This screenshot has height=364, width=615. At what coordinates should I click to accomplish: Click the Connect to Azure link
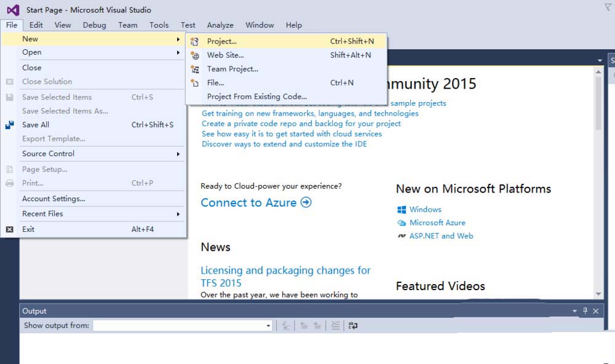point(256,203)
